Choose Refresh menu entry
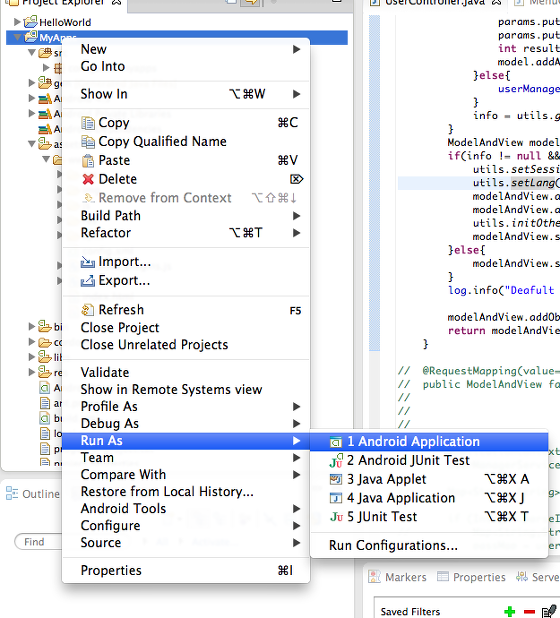This screenshot has height=618, width=560. (186, 310)
